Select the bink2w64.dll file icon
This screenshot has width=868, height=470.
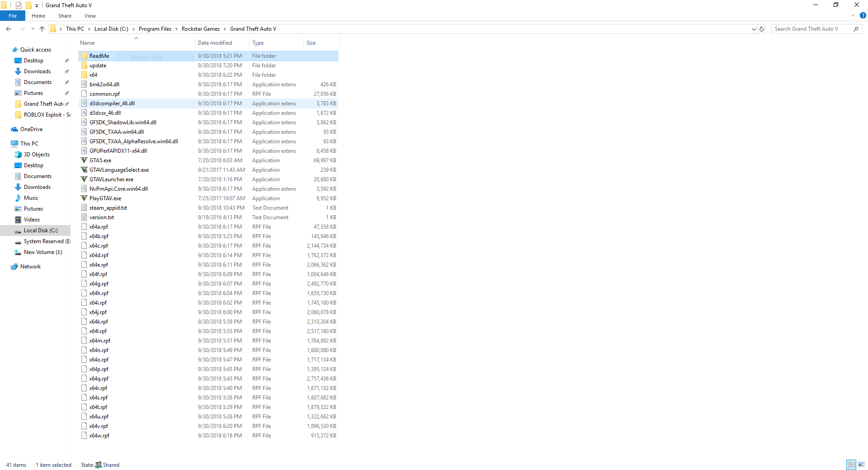point(84,85)
